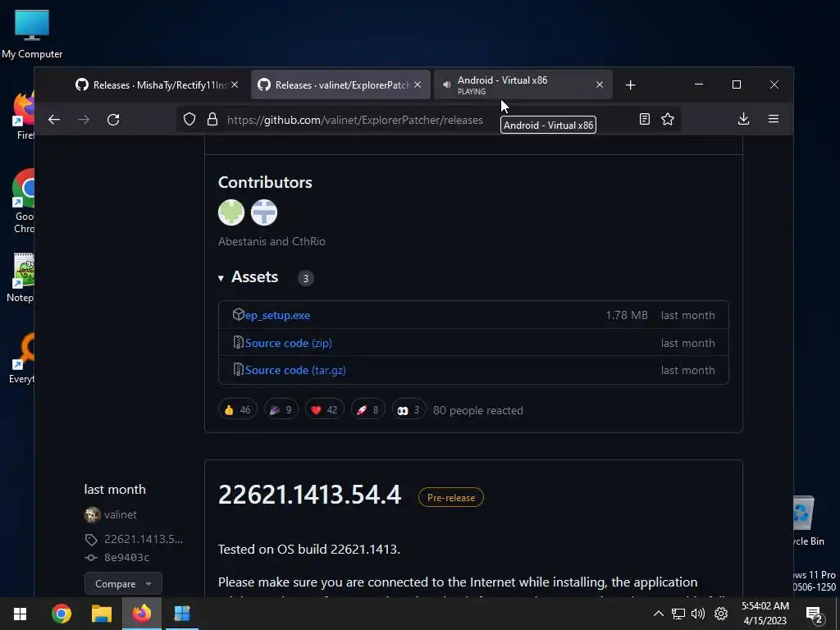Toggle reader view icon in address bar
The image size is (840, 630).
point(645,119)
